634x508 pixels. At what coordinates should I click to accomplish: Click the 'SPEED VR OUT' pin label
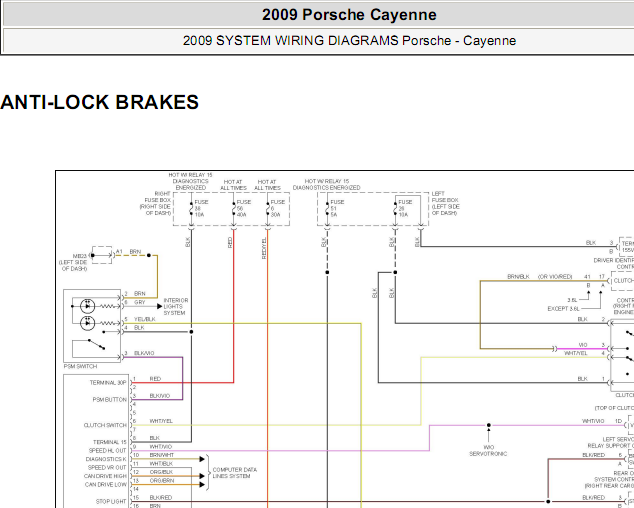107,468
